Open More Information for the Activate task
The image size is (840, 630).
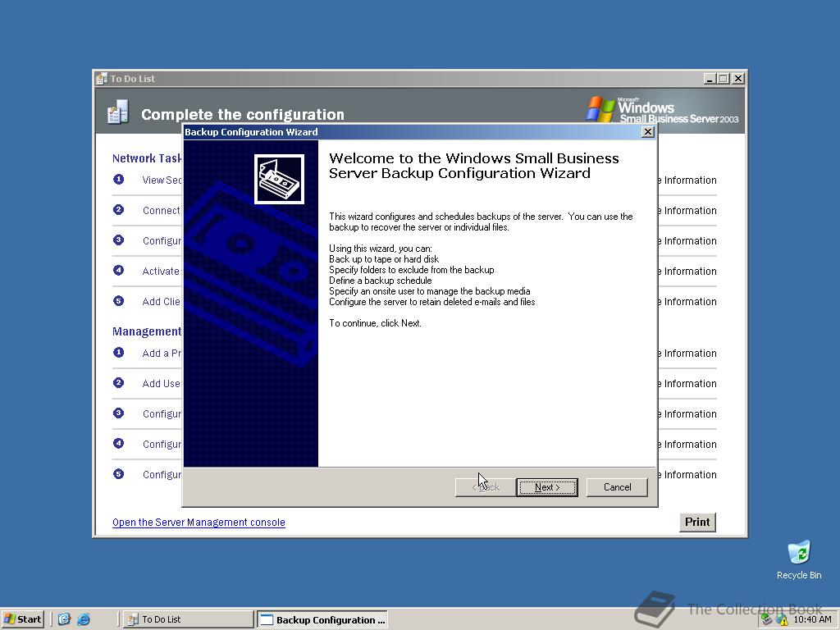pyautogui.click(x=687, y=271)
